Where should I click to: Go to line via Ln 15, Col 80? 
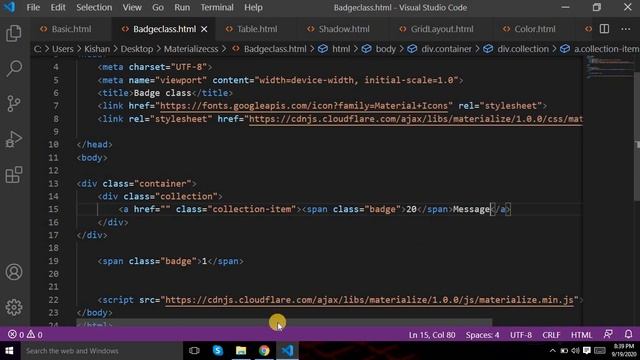[432, 335]
